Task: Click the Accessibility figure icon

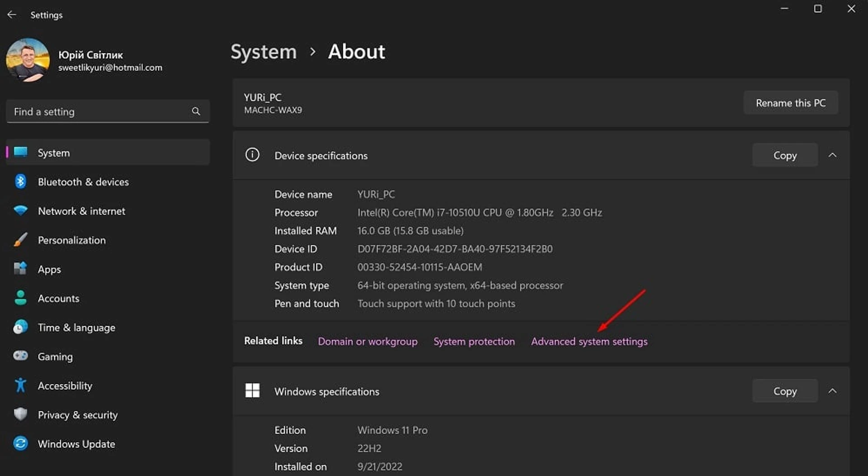Action: (20, 385)
